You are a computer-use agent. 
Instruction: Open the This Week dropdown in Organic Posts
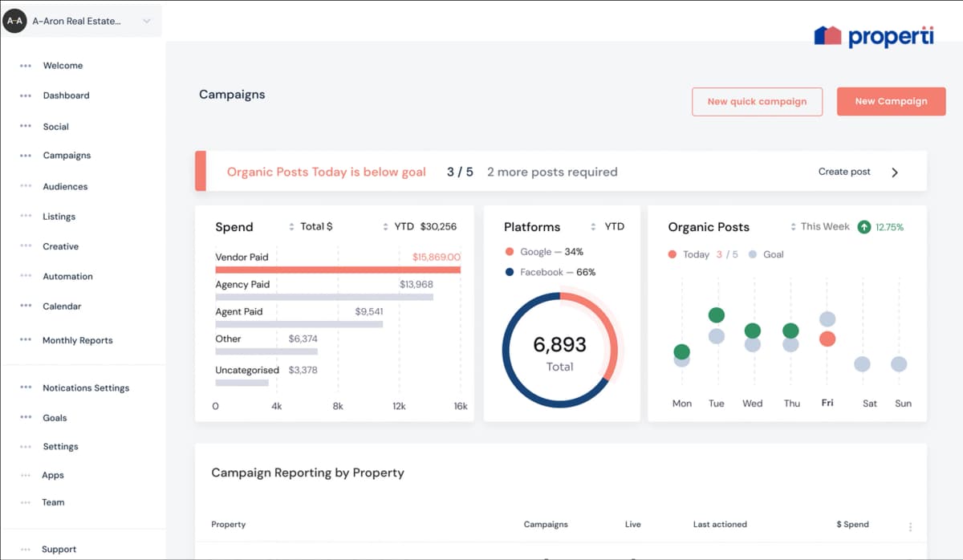[x=819, y=227]
